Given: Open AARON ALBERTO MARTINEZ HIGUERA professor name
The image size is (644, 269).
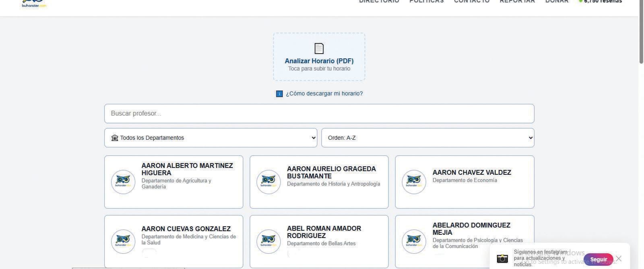Looking at the screenshot, I should tap(187, 169).
